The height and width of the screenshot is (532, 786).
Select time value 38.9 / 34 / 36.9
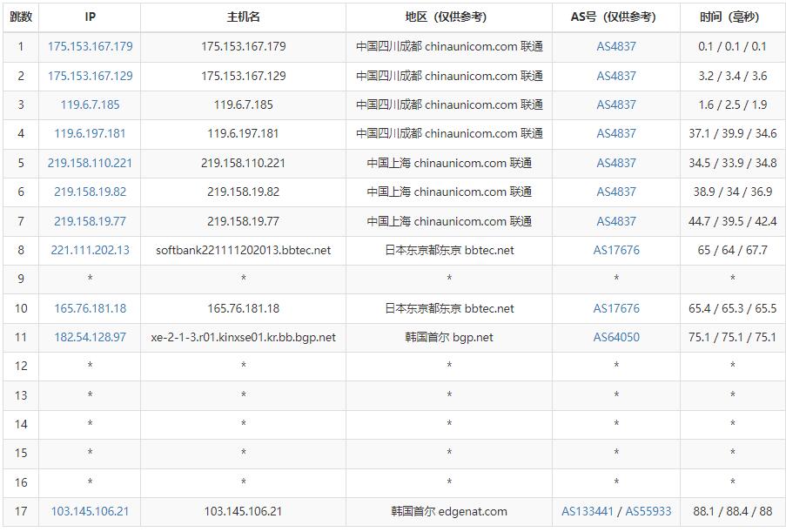point(732,192)
